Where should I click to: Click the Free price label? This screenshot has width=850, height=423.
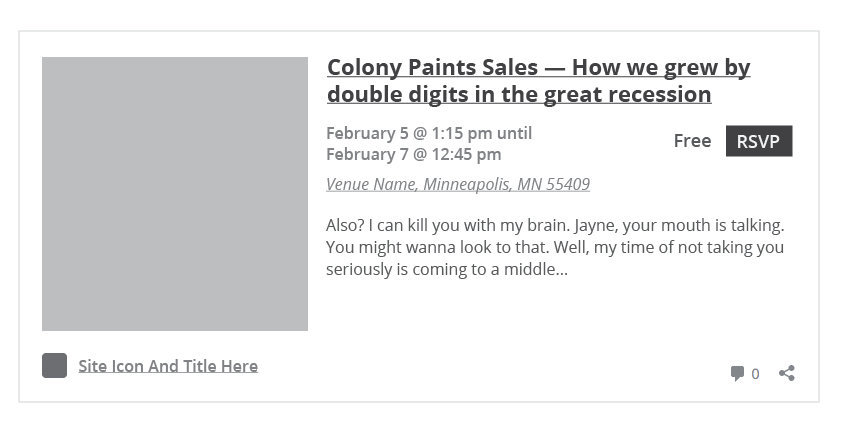coord(692,141)
